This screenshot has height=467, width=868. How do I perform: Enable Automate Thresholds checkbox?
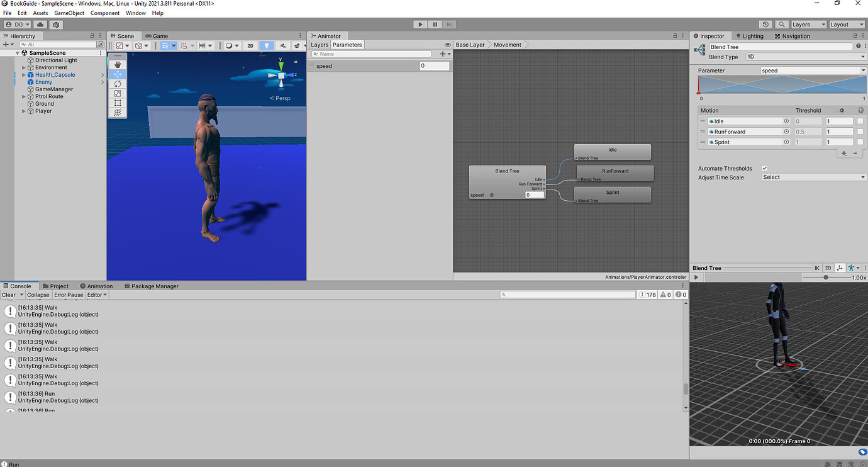pos(765,168)
